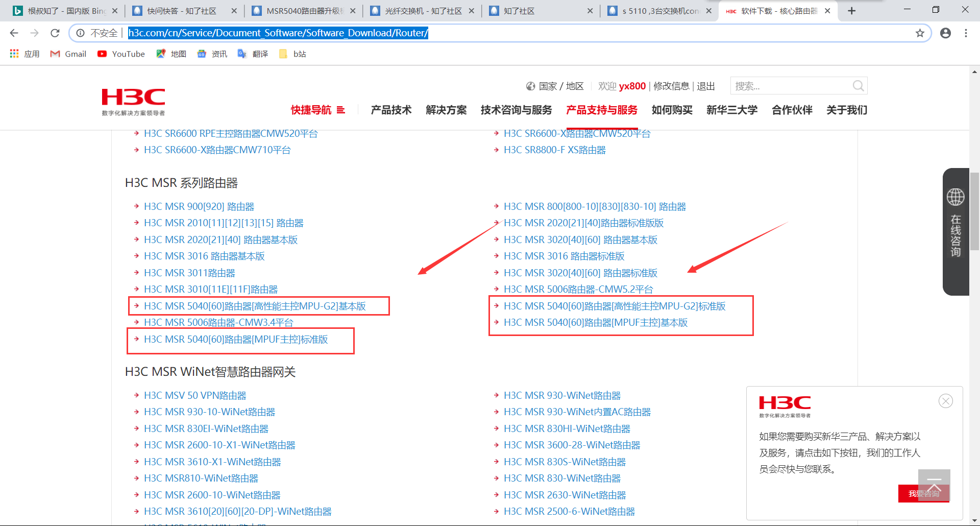Open H3C MSR 5040[60] MPU-G2 标准版 link

point(615,306)
